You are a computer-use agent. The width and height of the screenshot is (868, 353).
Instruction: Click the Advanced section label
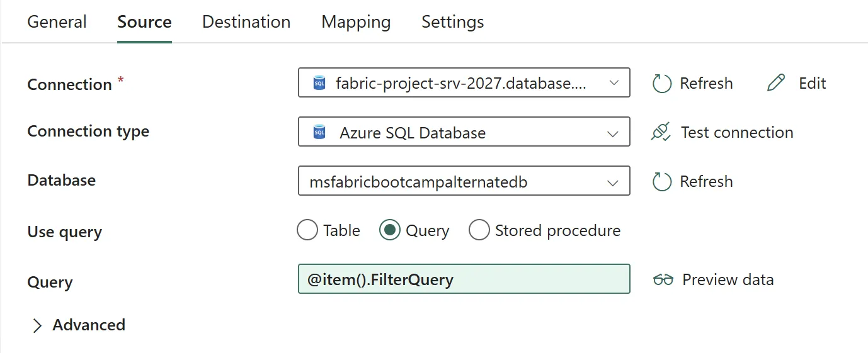click(89, 325)
